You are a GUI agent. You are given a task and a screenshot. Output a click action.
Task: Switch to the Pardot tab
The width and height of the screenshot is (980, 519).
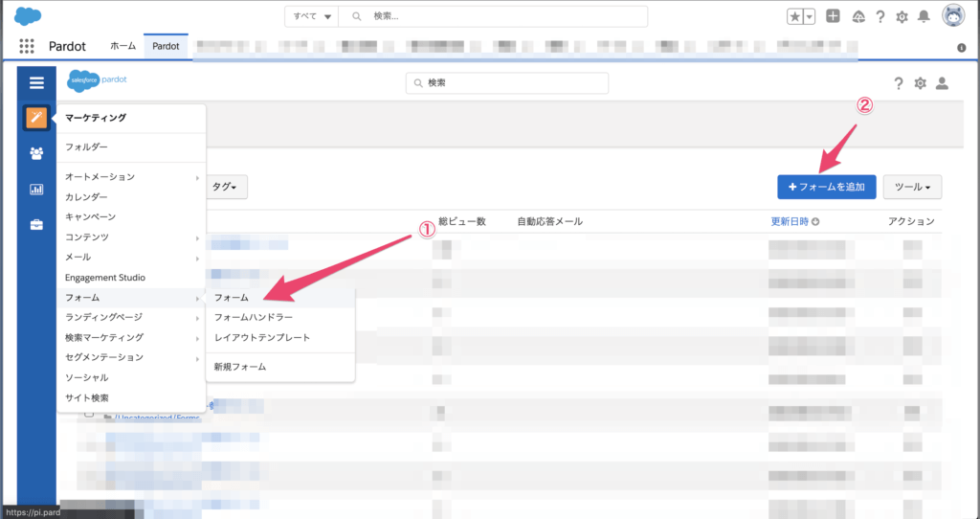click(166, 46)
